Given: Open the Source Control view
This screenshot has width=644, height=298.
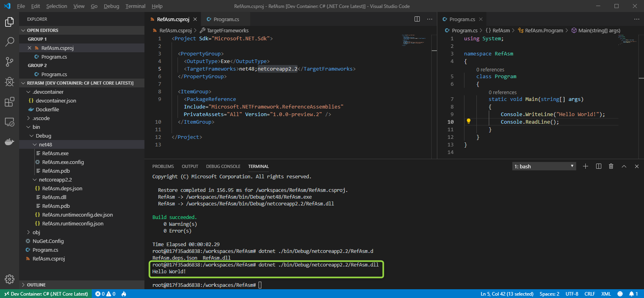Looking at the screenshot, I should click(10, 62).
